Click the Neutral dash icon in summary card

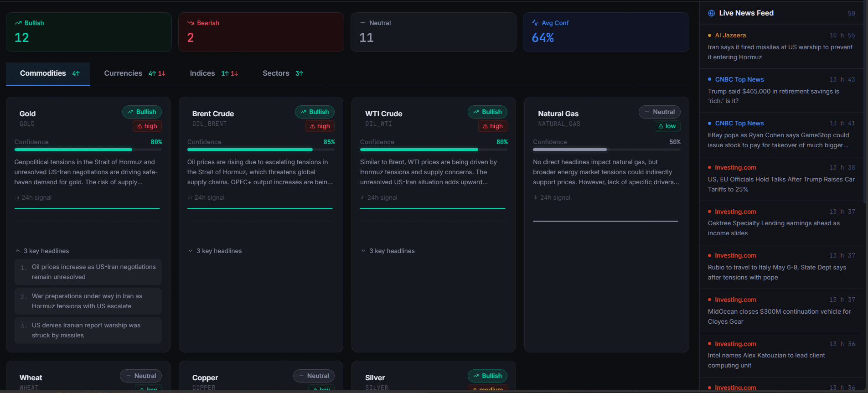[x=363, y=23]
